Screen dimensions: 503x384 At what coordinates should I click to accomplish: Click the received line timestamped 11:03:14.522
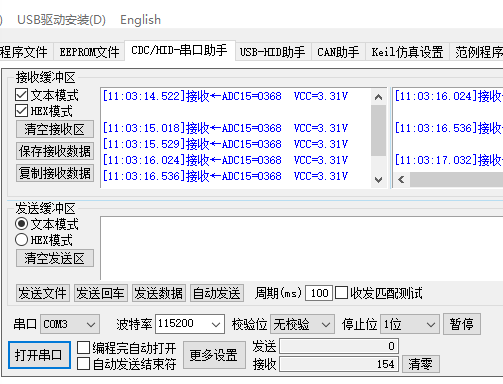click(x=225, y=96)
